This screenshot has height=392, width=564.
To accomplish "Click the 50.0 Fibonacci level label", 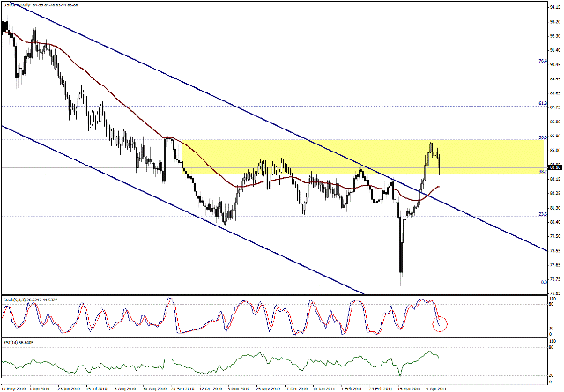I will click(x=542, y=137).
